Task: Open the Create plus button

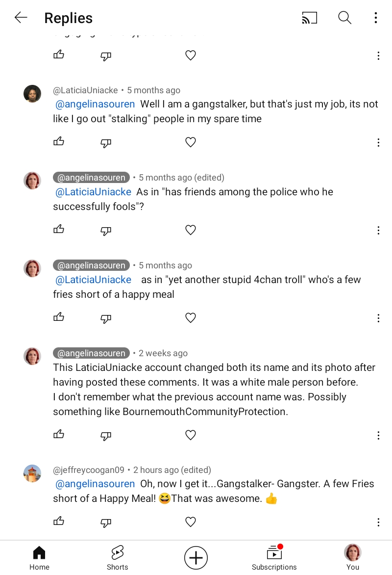Action: tap(196, 558)
